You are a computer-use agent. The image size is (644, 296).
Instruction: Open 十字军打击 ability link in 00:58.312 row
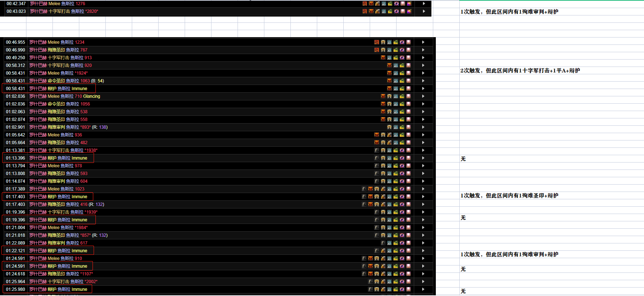pos(58,65)
